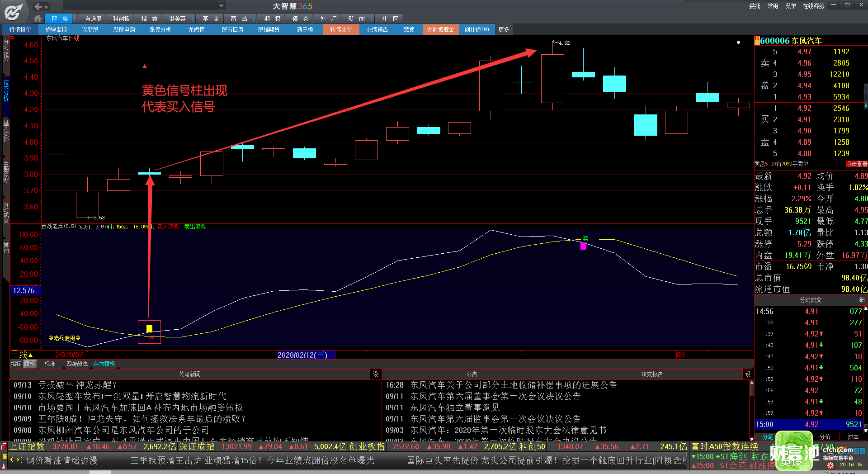Click the home icon
Image resolution: width=868 pixels, height=474 pixels.
(x=38, y=19)
